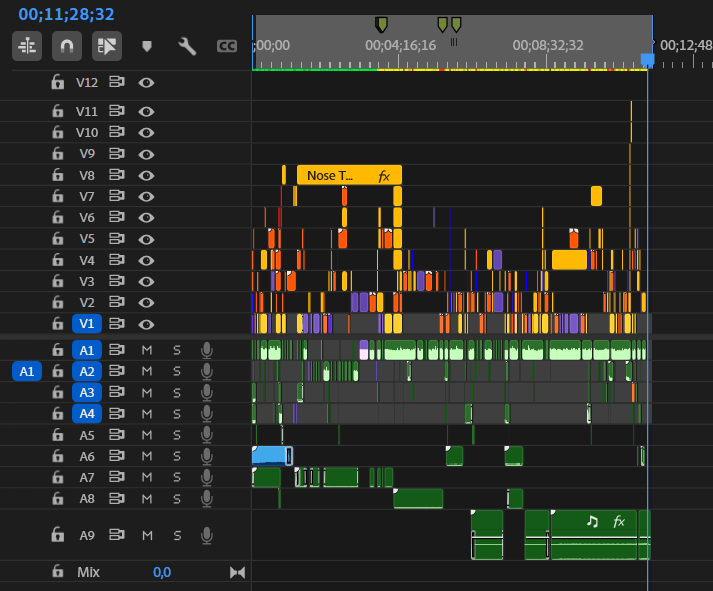The image size is (713, 591).
Task: Open Timeline Display Settings wrench
Action: coord(187,46)
